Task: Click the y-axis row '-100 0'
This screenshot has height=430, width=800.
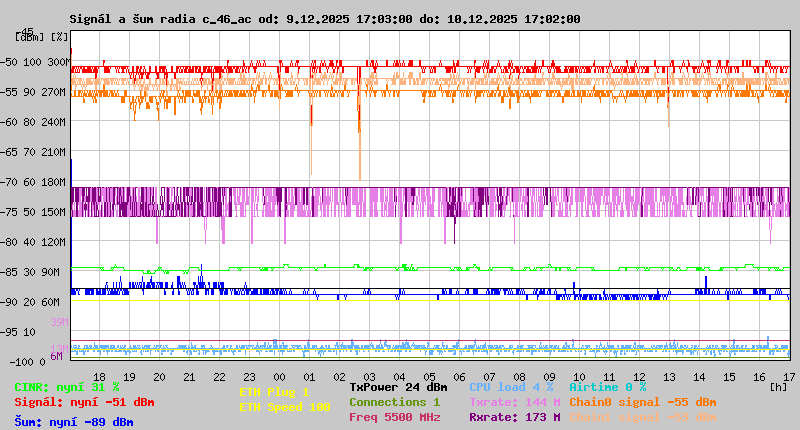Action: click(x=28, y=362)
